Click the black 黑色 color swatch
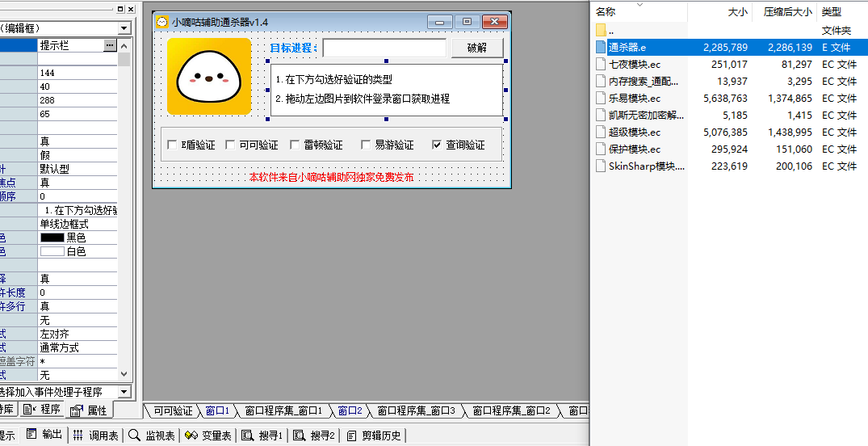Viewport: 868px width, 446px height. (52, 238)
